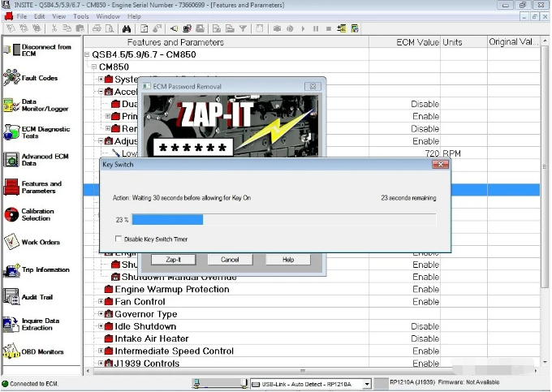Open Inquire Data Extraction
552x392 pixels.
(x=32, y=324)
